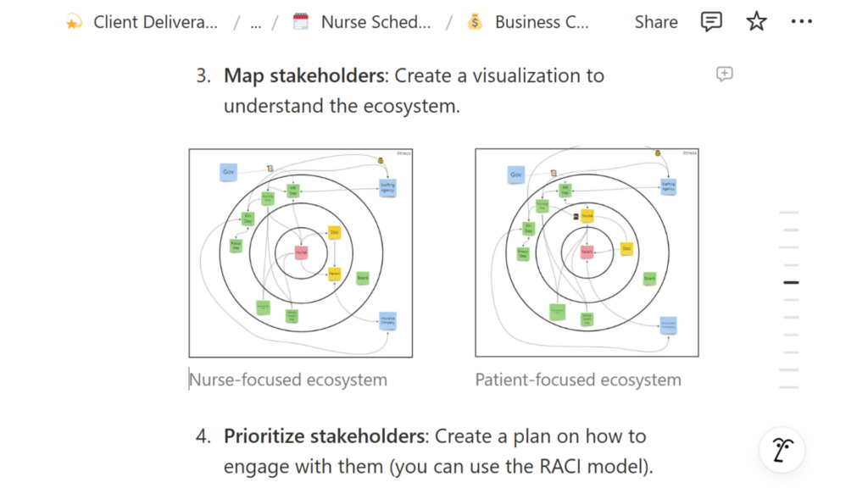Open the AI assistant floating button
Viewport: 868px width, 488px height.
tap(782, 451)
